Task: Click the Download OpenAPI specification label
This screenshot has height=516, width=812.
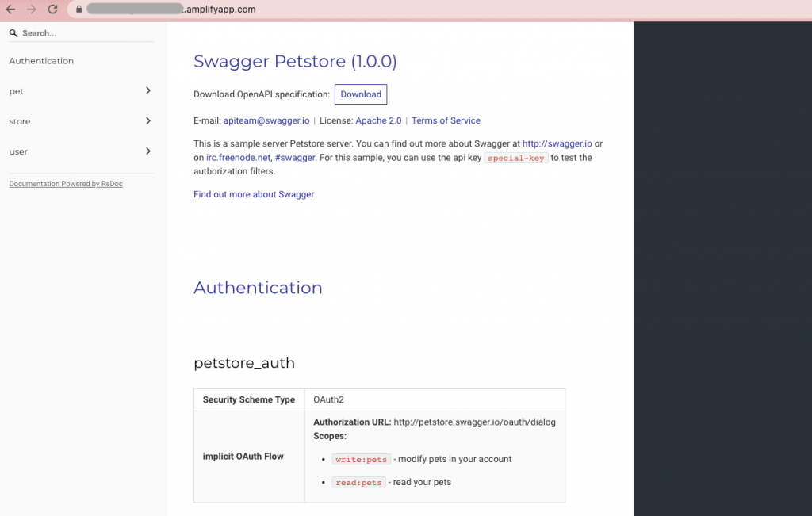Action: (x=262, y=94)
